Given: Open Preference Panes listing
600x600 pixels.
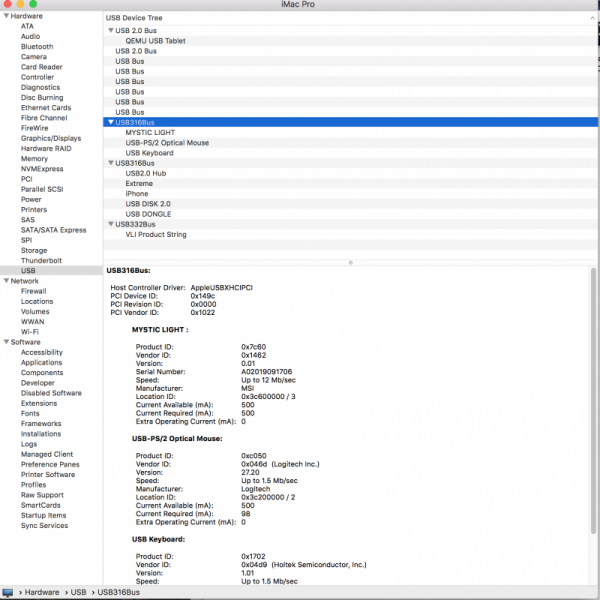Looking at the screenshot, I should point(50,464).
